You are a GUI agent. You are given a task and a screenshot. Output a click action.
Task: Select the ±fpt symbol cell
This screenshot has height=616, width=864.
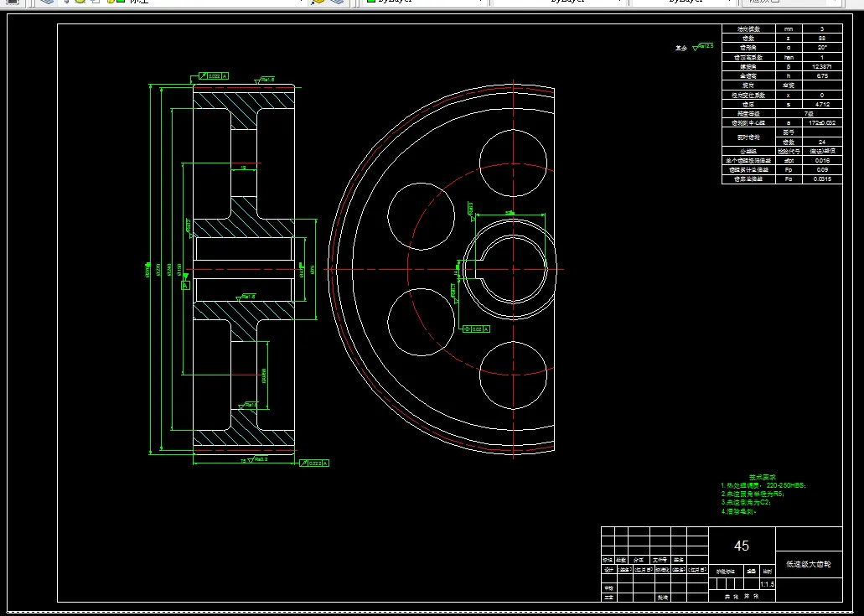coord(789,160)
